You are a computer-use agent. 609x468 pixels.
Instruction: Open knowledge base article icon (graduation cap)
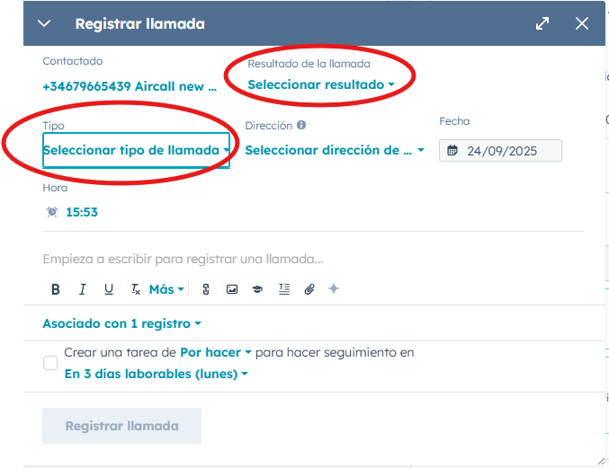(x=257, y=289)
